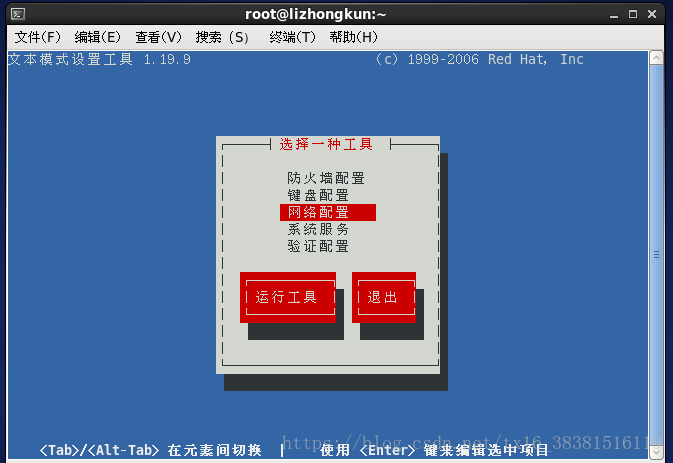This screenshot has height=463, width=673.
Task: Click the 退出 button
Action: (x=384, y=297)
